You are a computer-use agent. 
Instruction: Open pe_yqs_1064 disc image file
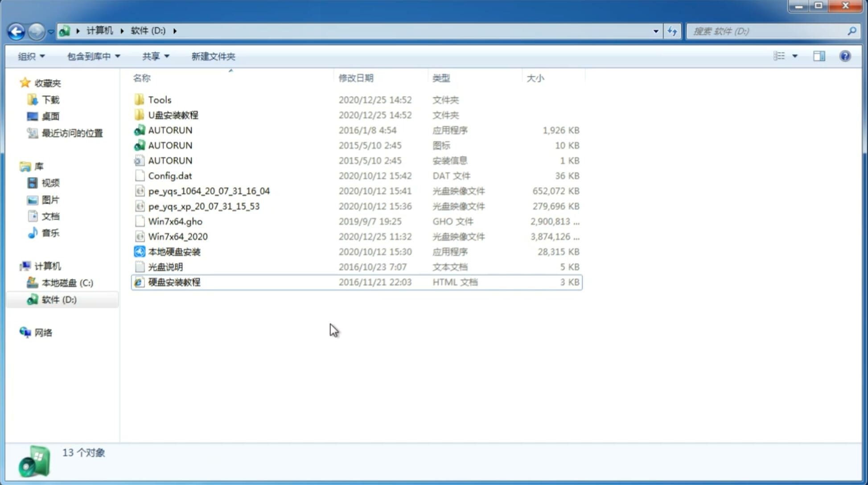coord(209,191)
